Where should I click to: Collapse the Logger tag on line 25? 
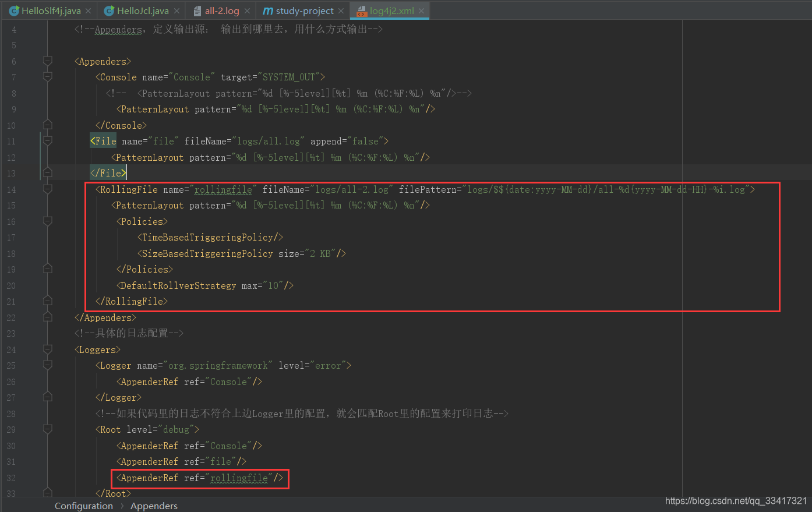pyautogui.click(x=48, y=365)
